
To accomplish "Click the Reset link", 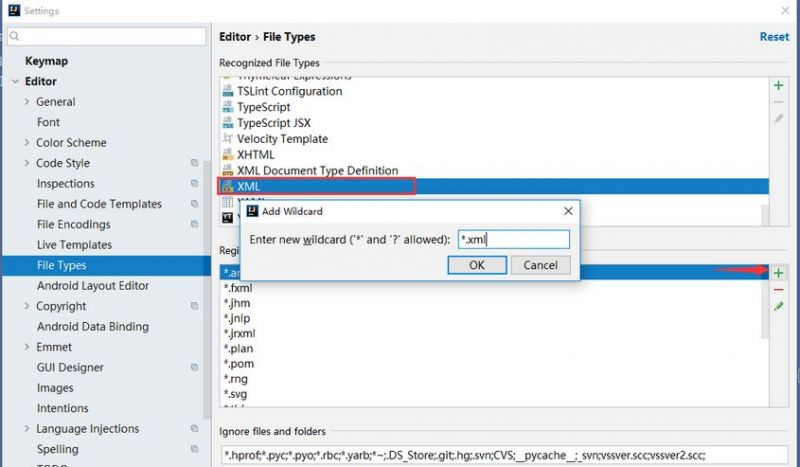I will [x=774, y=37].
